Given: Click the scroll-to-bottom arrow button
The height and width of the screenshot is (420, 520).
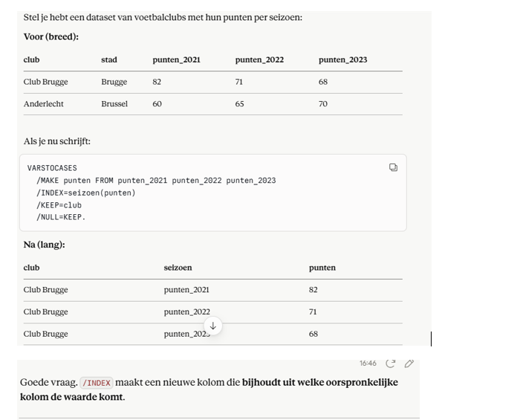Looking at the screenshot, I should (213, 326).
